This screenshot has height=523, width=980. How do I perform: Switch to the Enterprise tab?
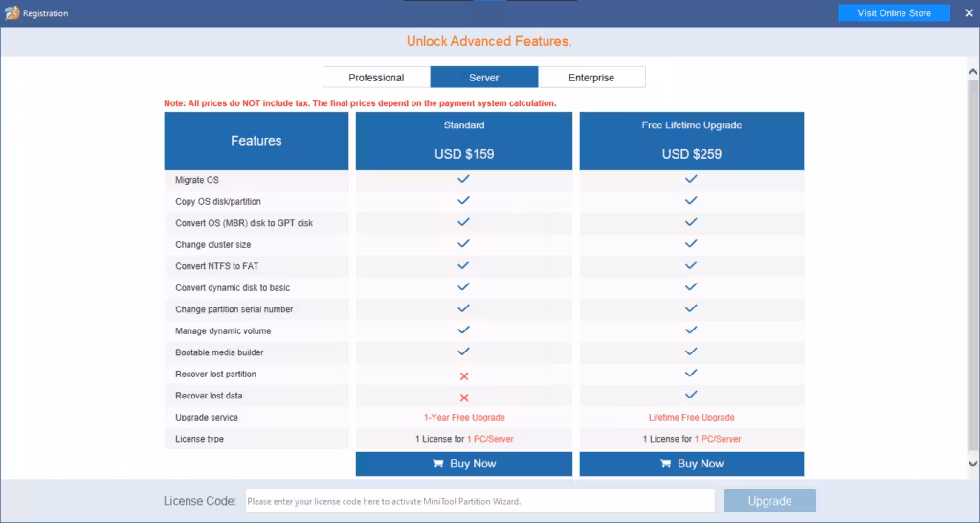point(591,78)
